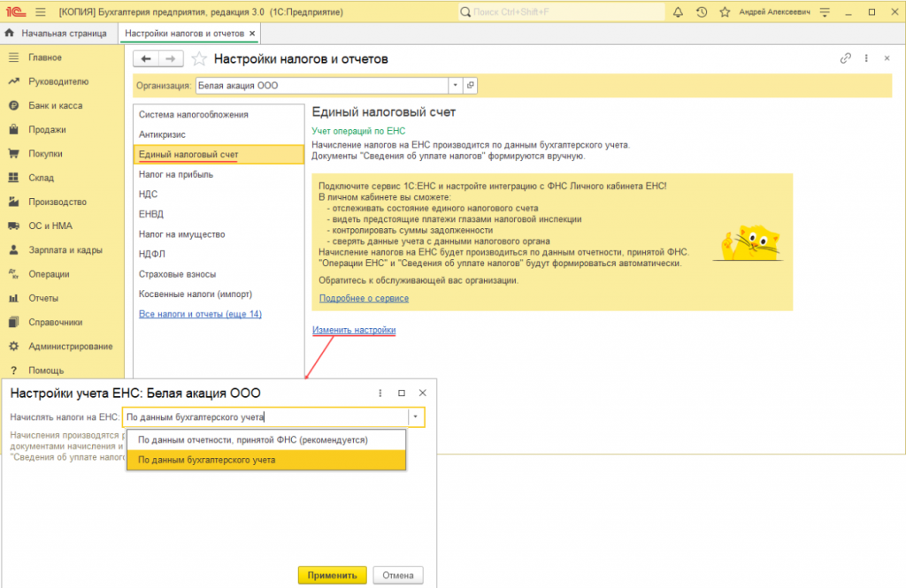This screenshot has width=906, height=588.
Task: Go forward with the right arrow button
Action: pos(171,59)
